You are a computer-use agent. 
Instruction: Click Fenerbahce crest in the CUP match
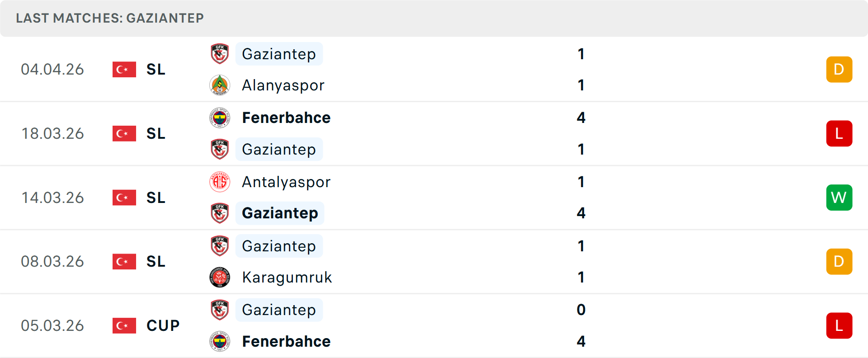220,341
